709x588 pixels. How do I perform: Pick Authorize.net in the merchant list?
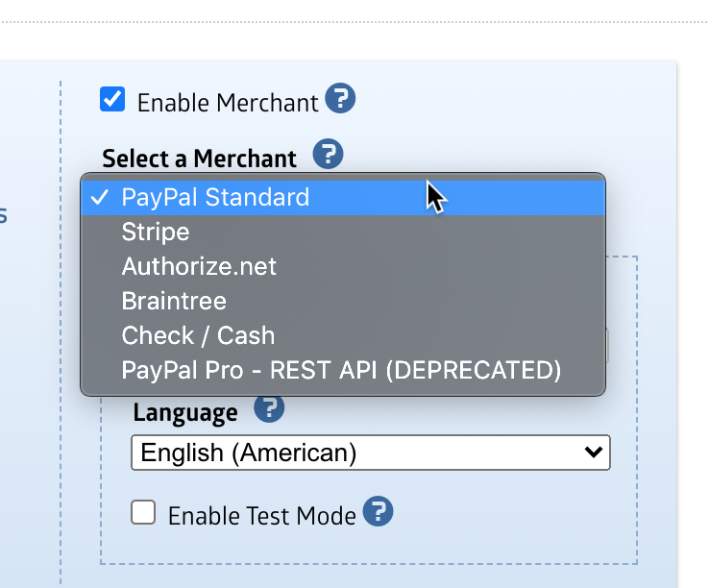199,266
